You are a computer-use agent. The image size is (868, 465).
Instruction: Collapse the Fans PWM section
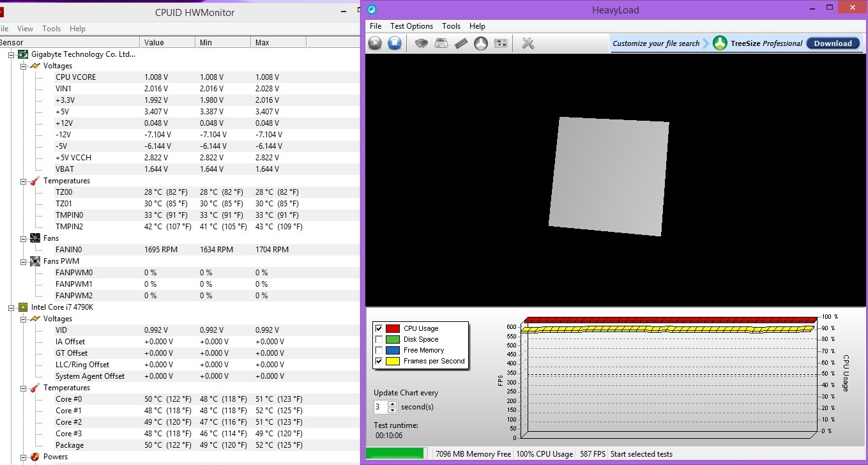point(23,261)
